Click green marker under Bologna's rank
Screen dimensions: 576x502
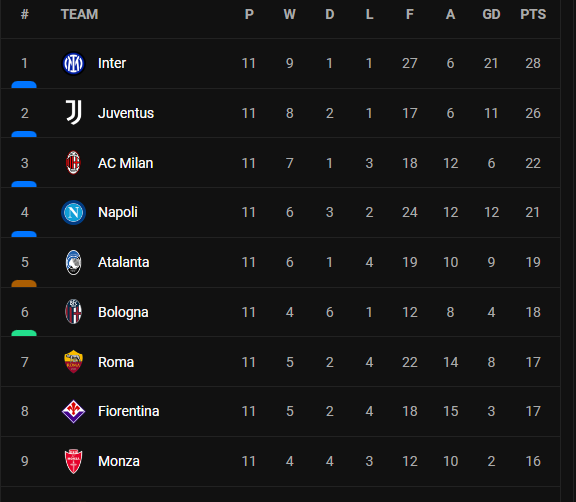(24, 333)
